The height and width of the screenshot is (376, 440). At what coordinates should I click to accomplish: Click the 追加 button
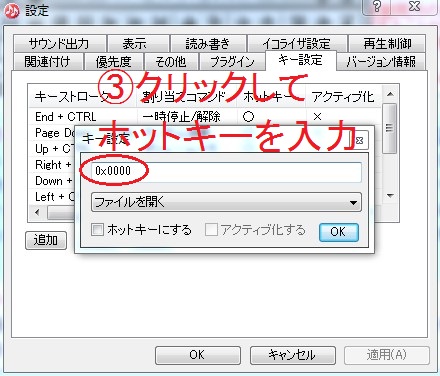pos(46,240)
